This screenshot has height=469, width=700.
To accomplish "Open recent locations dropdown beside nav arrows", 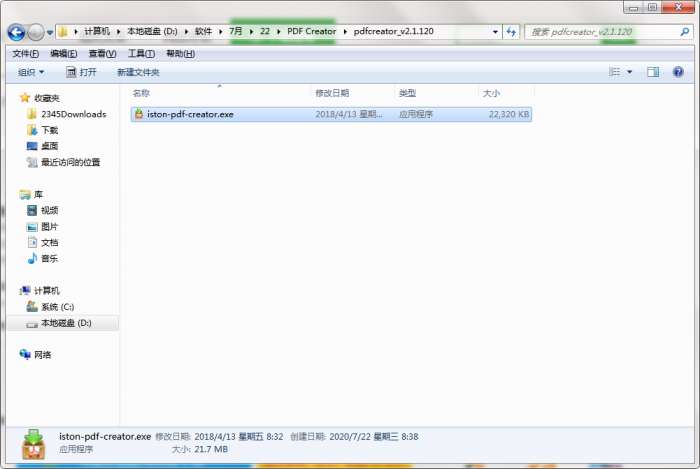I will point(50,32).
